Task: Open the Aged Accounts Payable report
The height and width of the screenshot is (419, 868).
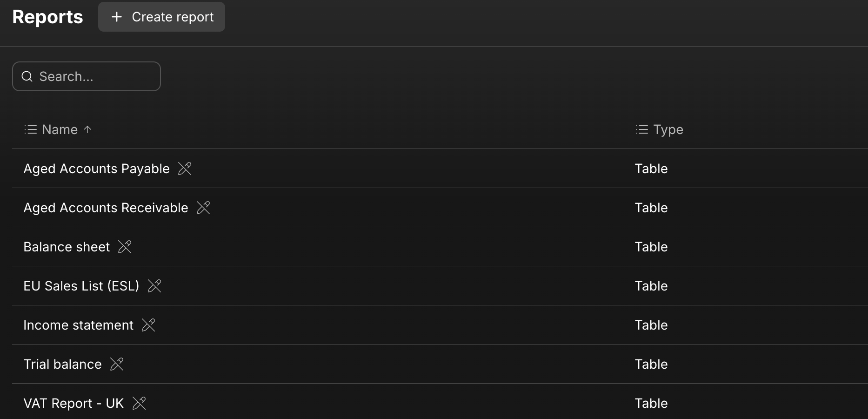Action: click(x=96, y=169)
